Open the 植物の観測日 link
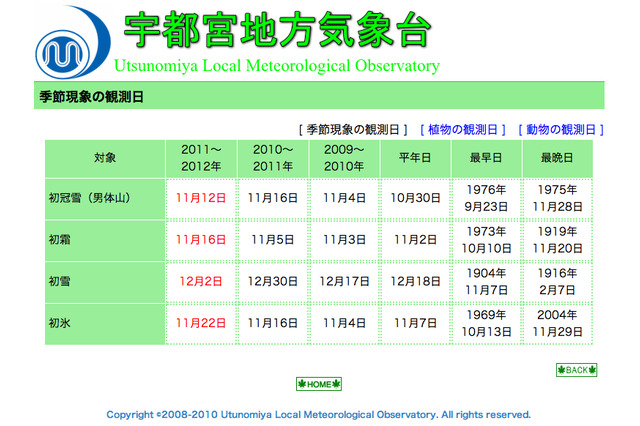The image size is (640, 426). click(465, 129)
